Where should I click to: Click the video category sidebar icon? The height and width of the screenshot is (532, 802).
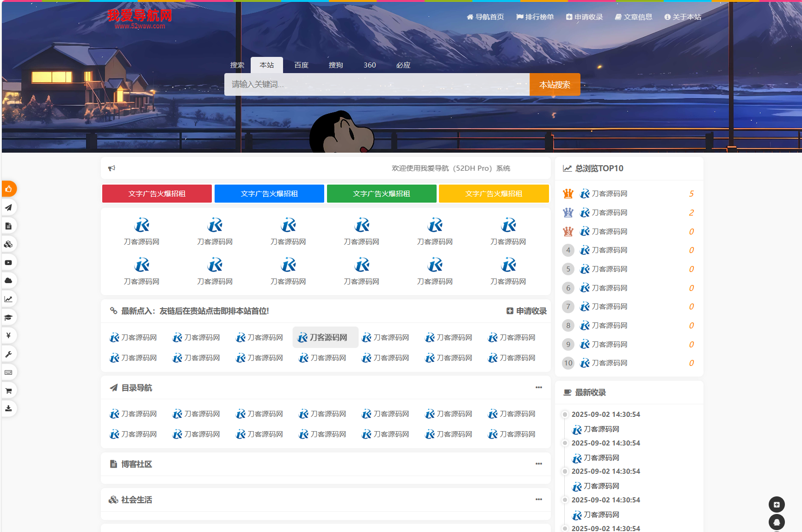[x=9, y=262]
